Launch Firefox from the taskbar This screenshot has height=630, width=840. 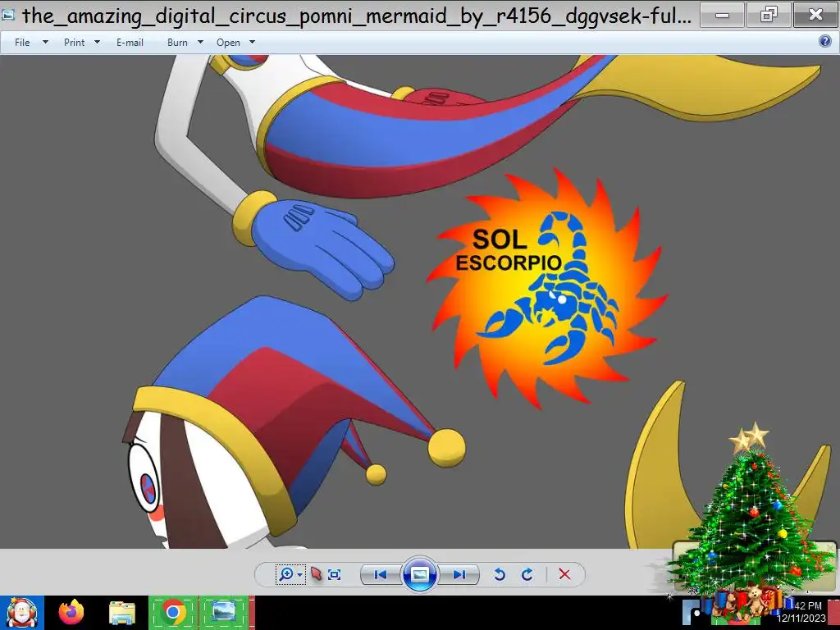[71, 612]
